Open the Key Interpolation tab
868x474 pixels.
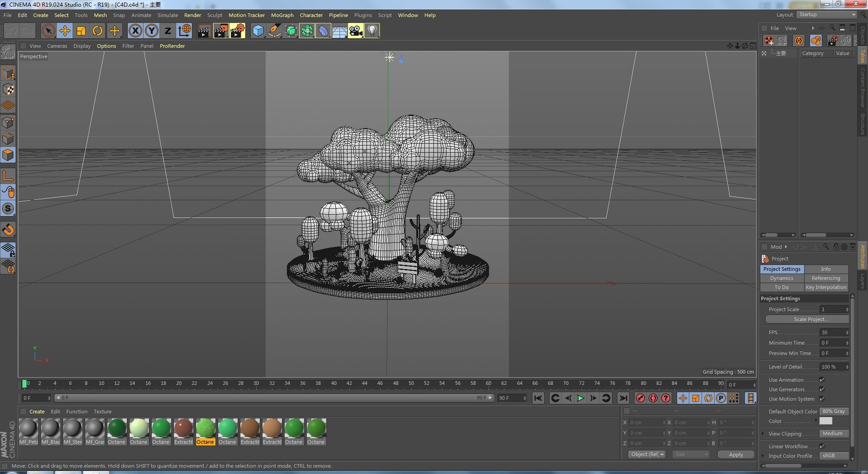[826, 287]
